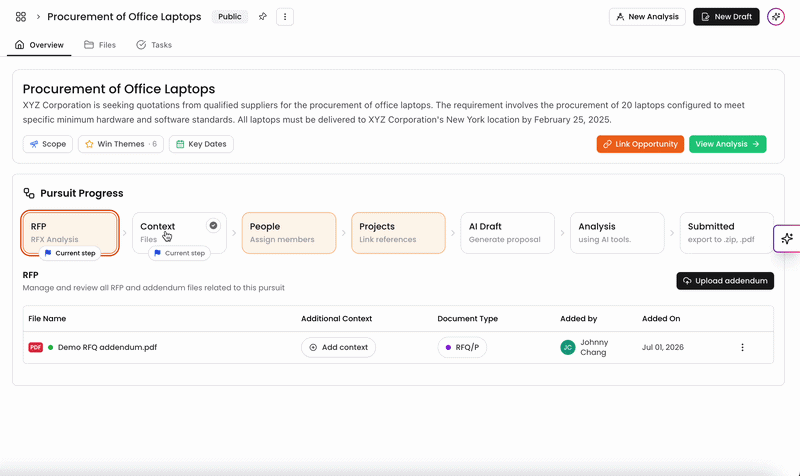Screen dimensions: 800x476
Task: Open the three-dot menu beside Public badge
Action: tap(285, 17)
